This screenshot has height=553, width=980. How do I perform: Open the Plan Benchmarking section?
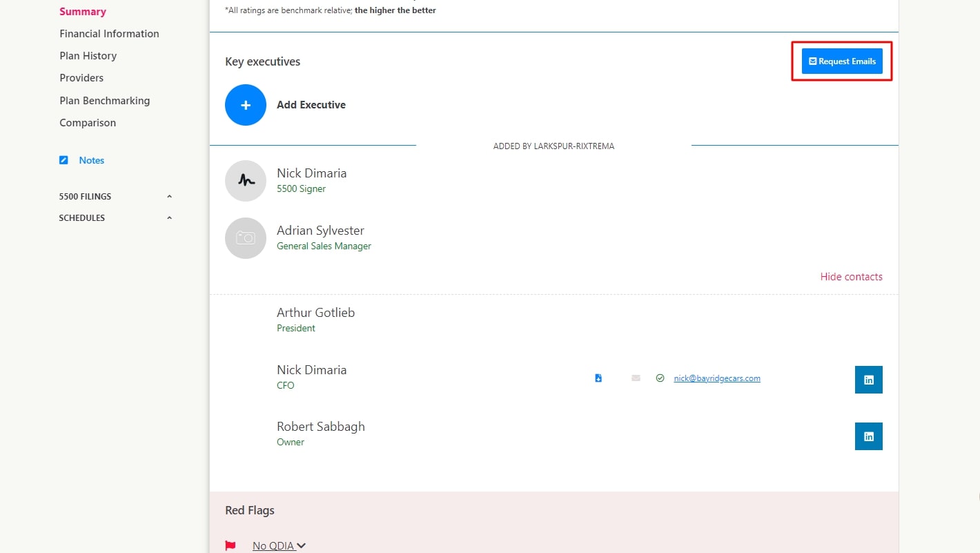[x=104, y=101]
